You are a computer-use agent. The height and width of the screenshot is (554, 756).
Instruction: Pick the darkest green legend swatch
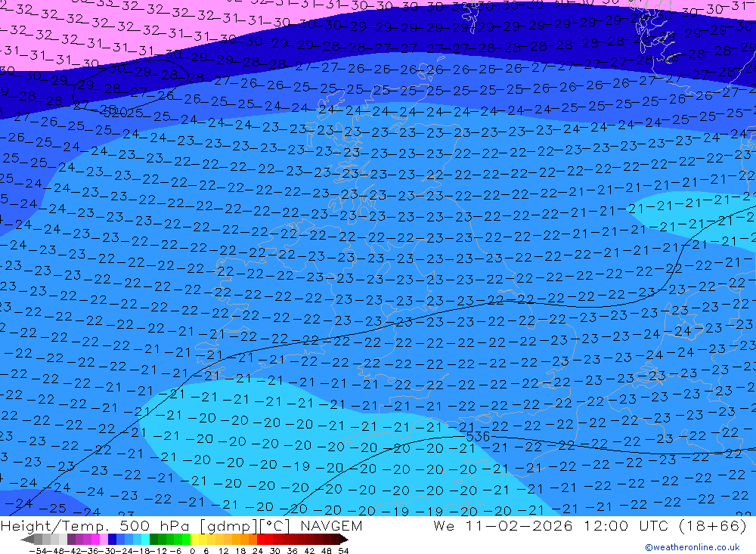(153, 539)
